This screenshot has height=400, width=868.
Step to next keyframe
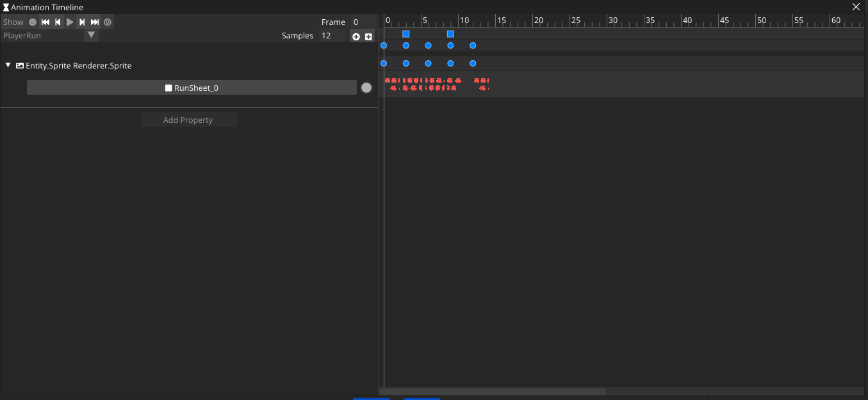click(82, 22)
